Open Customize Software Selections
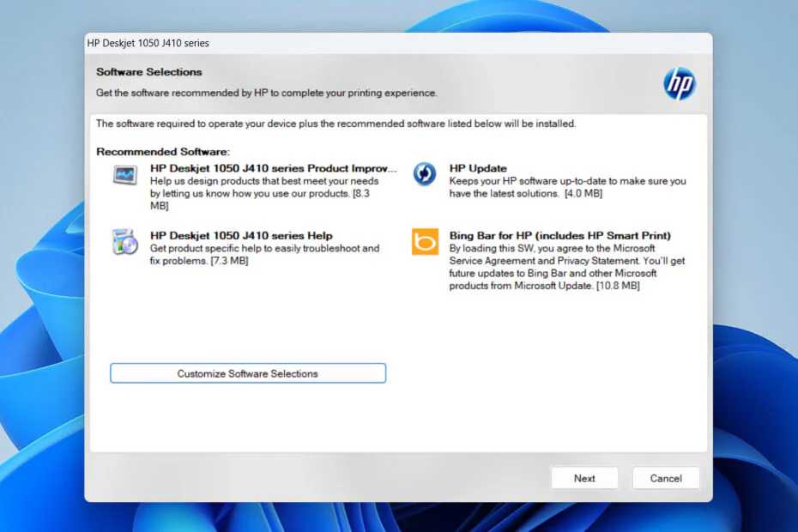This screenshot has width=798, height=532. pyautogui.click(x=248, y=373)
